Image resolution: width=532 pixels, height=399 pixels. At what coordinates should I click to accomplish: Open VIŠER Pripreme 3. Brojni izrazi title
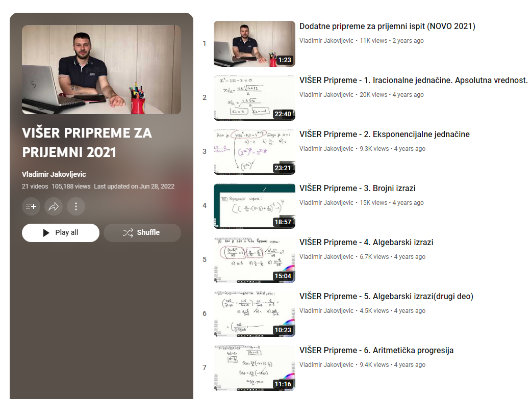pyautogui.click(x=357, y=188)
